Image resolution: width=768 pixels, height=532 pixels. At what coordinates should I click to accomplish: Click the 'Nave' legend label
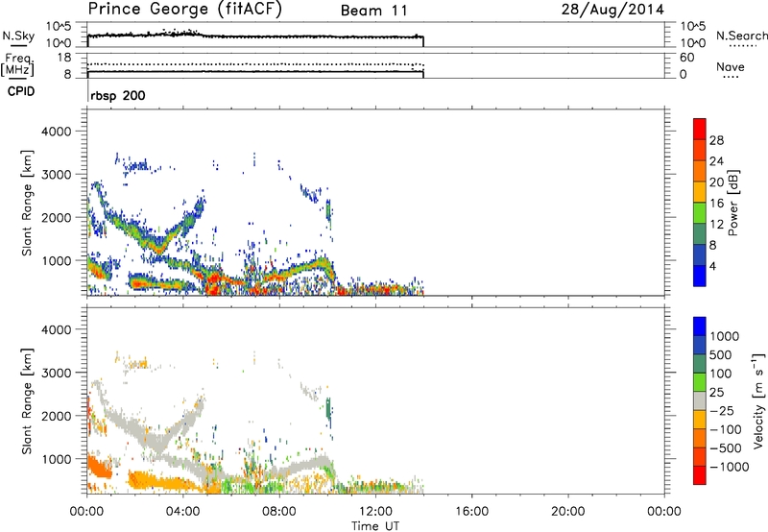tap(730, 66)
